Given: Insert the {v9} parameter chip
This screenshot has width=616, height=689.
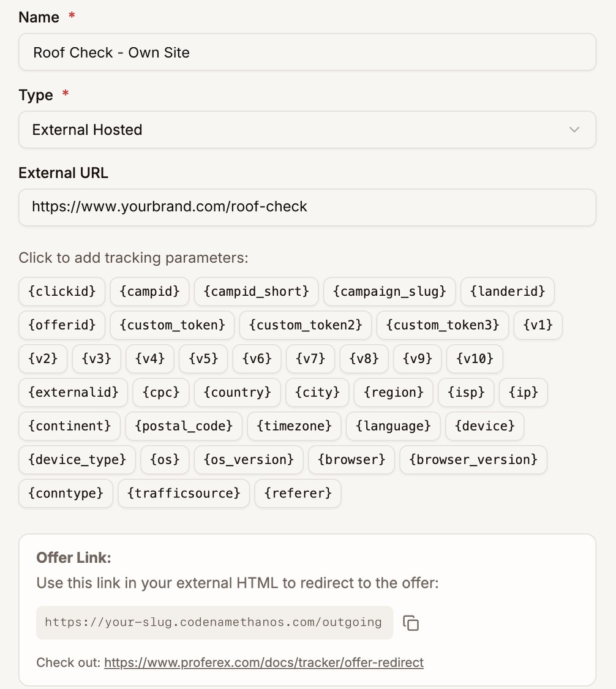Looking at the screenshot, I should [x=418, y=358].
